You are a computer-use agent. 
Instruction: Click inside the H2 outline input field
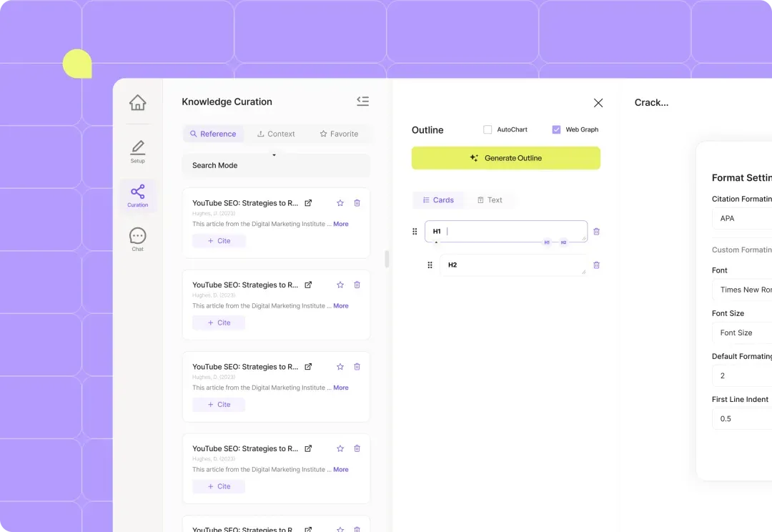tap(511, 265)
